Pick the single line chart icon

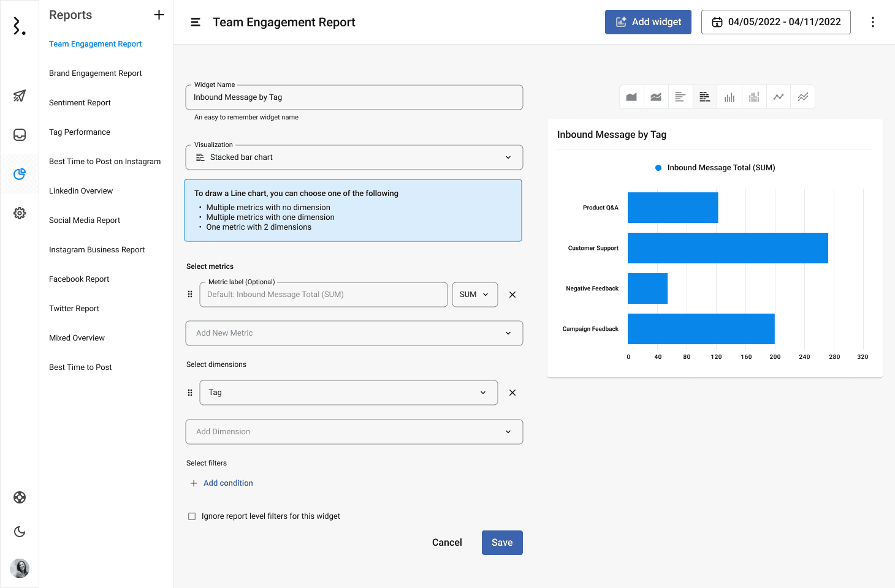pos(779,97)
